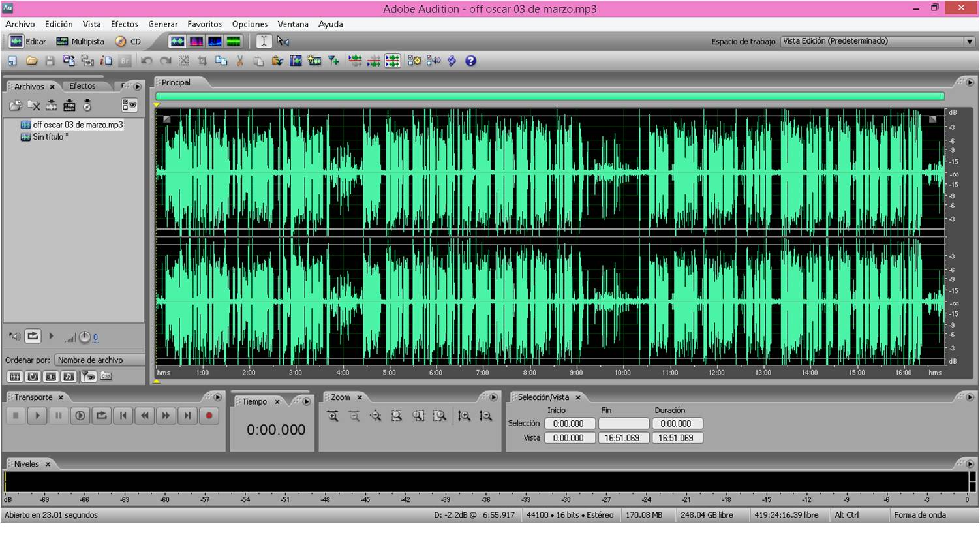Switch to Efectos tab in left panel
Viewport: 980px width, 558px height.
[x=82, y=86]
